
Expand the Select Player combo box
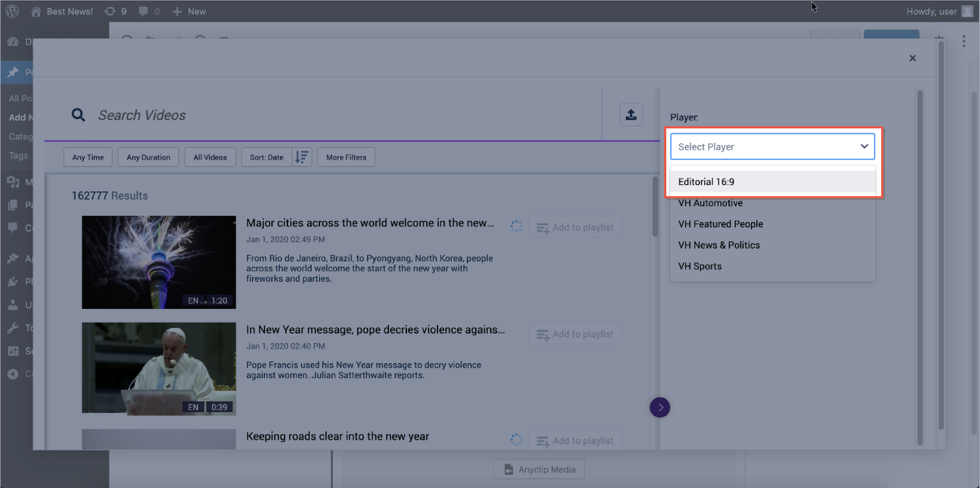click(x=772, y=146)
